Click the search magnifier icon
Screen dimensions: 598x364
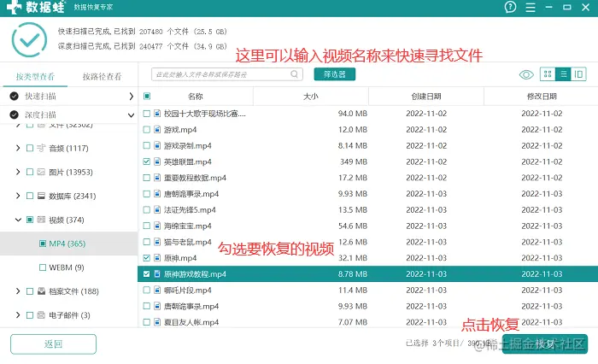click(x=295, y=74)
